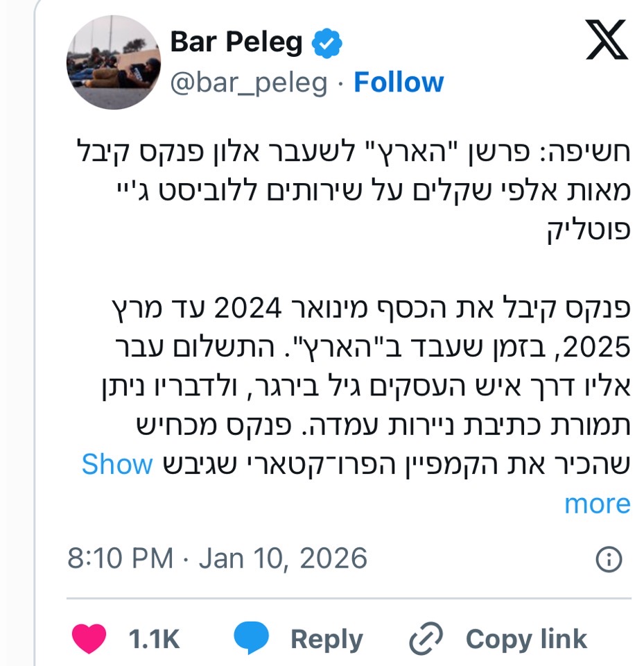Click the Copy link text
Image resolution: width=644 pixels, height=666 pixels.
(x=526, y=639)
